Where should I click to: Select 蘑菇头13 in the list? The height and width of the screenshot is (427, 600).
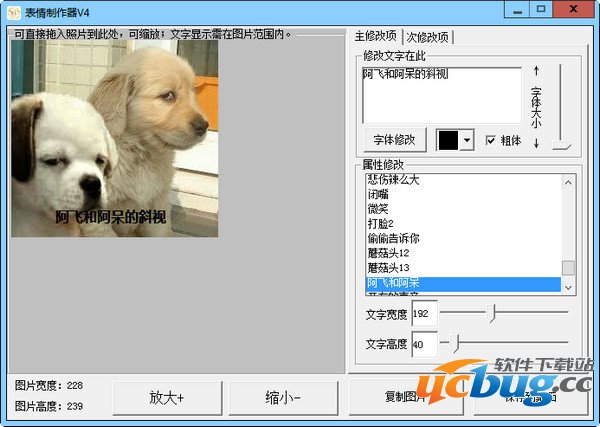(387, 268)
